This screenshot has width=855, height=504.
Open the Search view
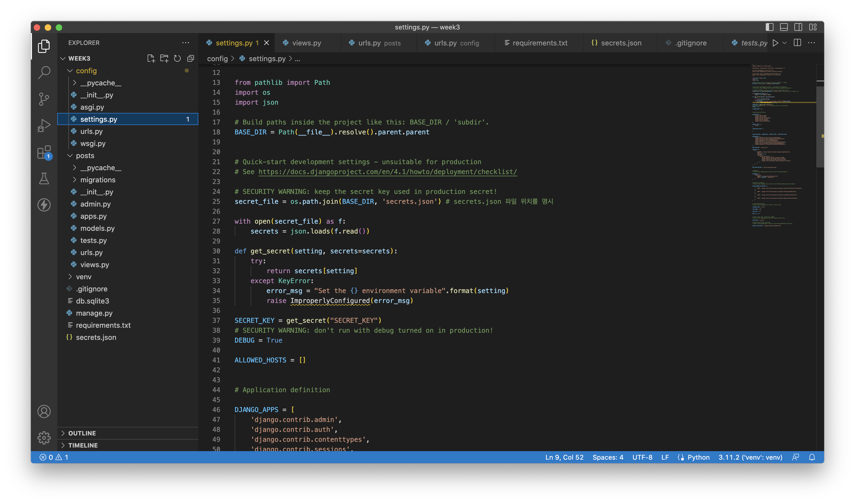[x=44, y=72]
